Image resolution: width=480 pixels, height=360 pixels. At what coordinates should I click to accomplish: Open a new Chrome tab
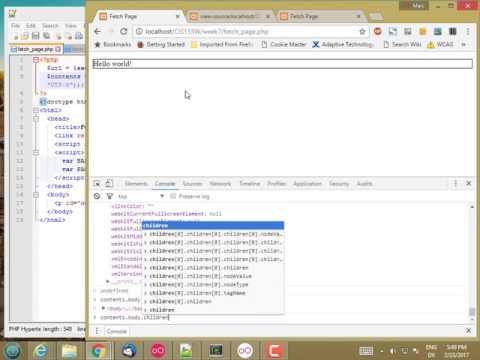click(376, 16)
